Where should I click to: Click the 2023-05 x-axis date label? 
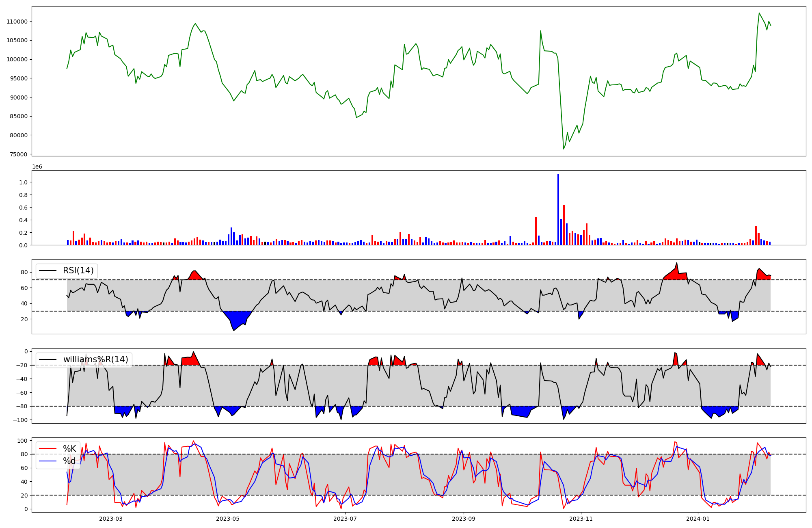point(228,519)
